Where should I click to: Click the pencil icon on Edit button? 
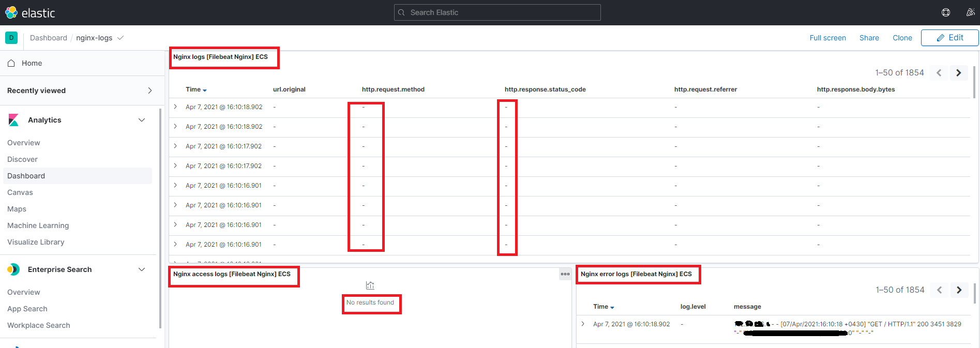[x=941, y=38]
